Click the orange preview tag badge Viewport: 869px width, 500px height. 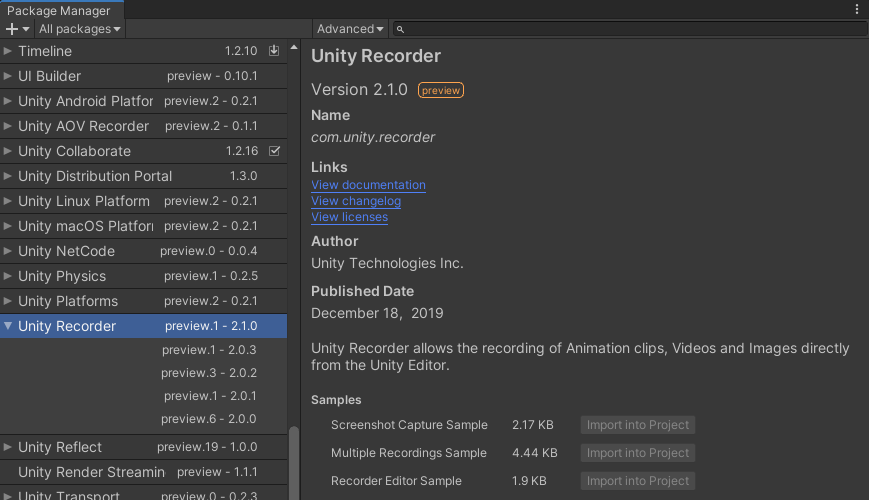click(x=441, y=90)
